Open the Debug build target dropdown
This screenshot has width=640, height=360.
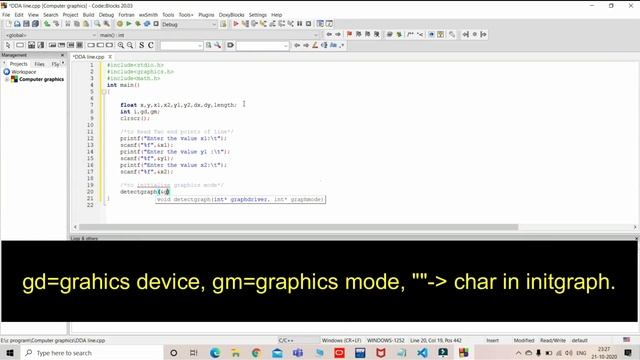tap(189, 24)
